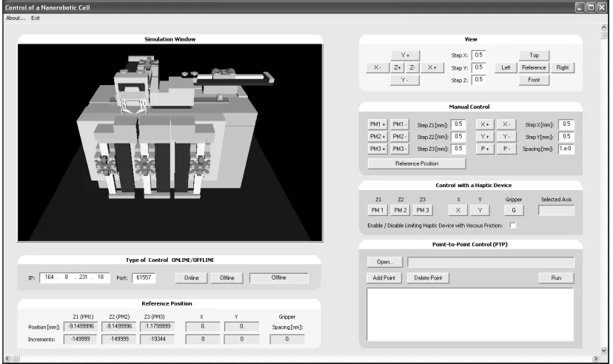Click the Offline button
Image resolution: width=613 pixels, height=364 pixels.
[227, 277]
